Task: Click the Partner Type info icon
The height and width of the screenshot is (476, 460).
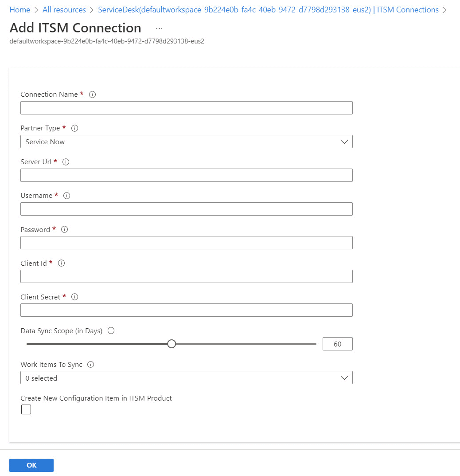Action: (74, 128)
